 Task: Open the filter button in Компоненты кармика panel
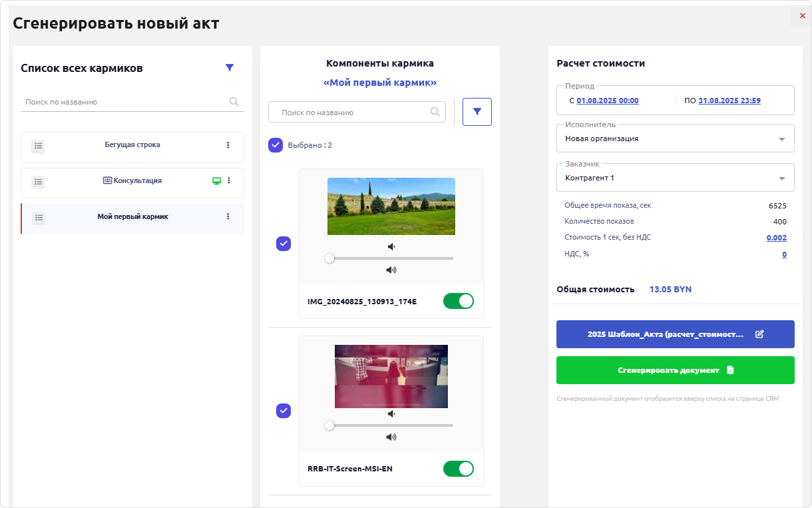click(x=477, y=112)
